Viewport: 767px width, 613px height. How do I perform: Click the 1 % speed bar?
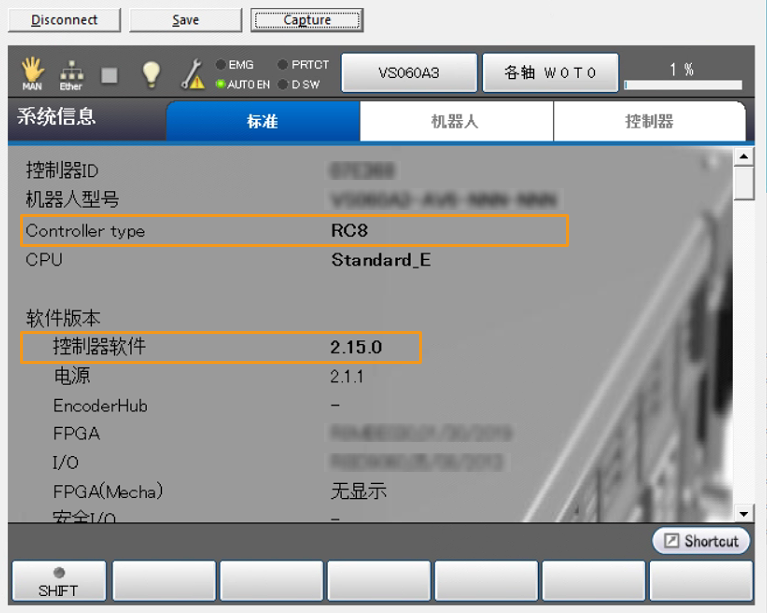click(x=683, y=85)
